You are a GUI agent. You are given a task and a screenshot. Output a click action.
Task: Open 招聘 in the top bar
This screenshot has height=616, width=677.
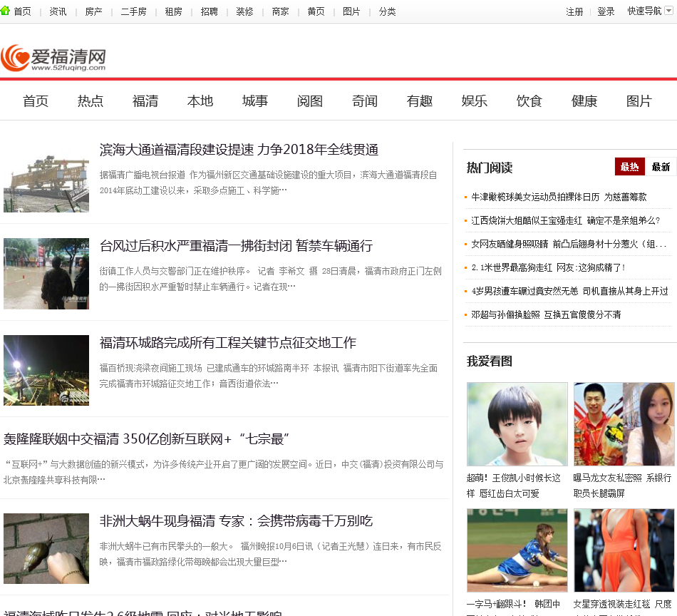coord(209,11)
